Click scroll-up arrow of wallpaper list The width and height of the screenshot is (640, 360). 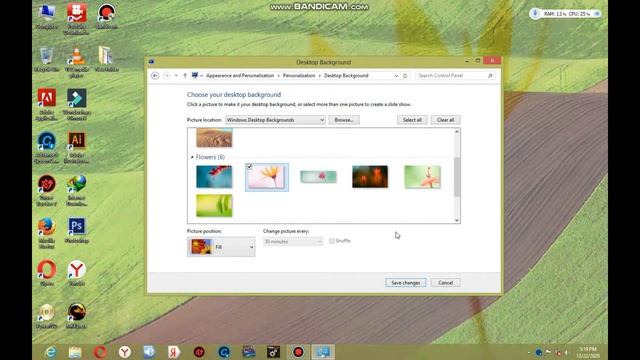tap(457, 131)
